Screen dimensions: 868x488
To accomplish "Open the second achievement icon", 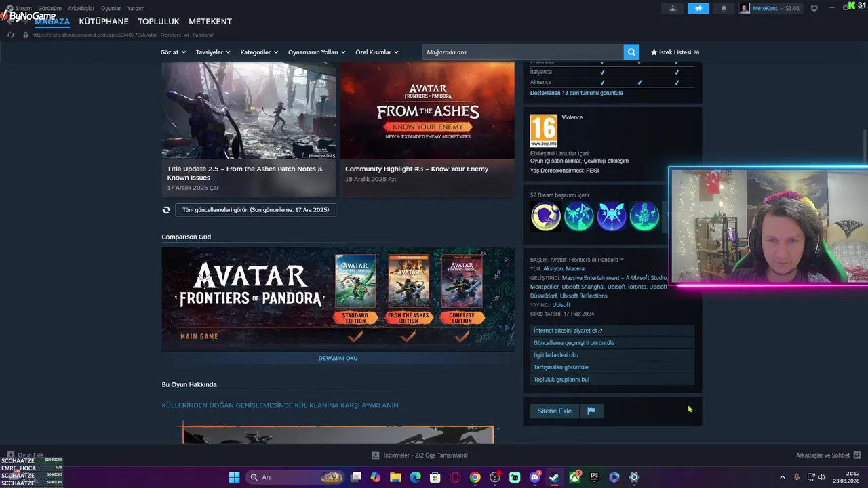I will [579, 217].
